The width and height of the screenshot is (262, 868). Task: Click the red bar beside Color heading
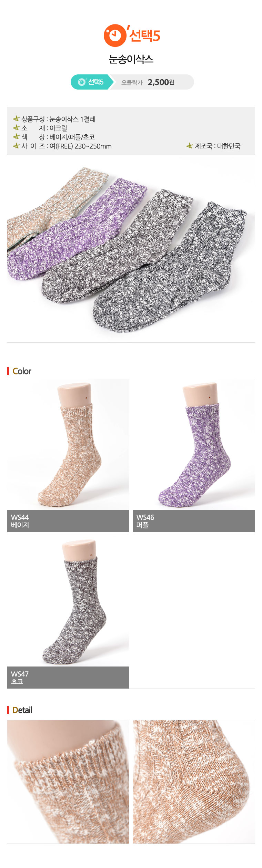8,371
